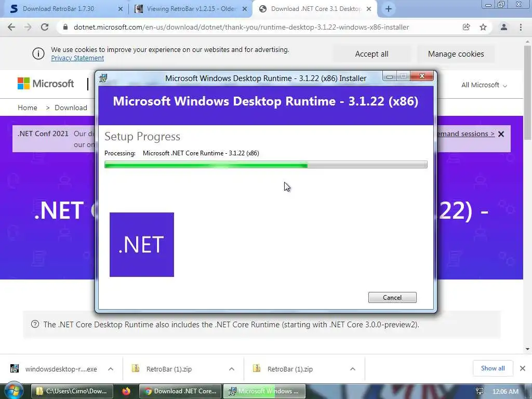Click the cookie notice info icon
The width and height of the screenshot is (532, 399).
click(38, 54)
